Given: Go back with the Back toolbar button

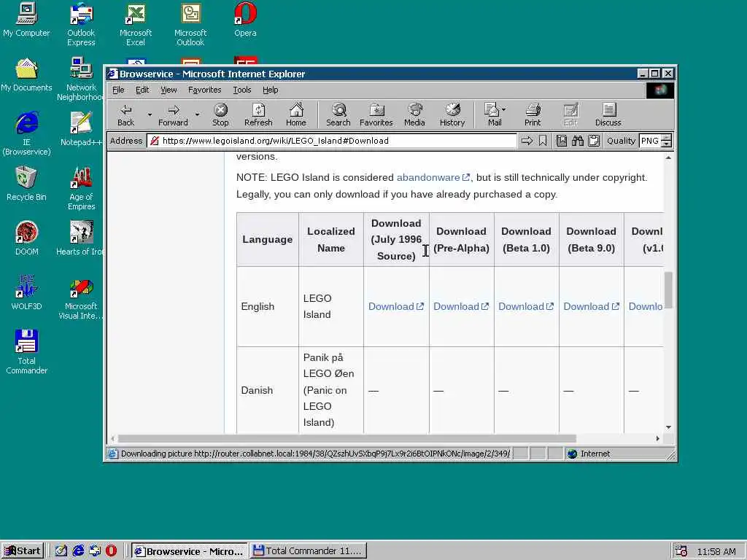Looking at the screenshot, I should pos(125,115).
